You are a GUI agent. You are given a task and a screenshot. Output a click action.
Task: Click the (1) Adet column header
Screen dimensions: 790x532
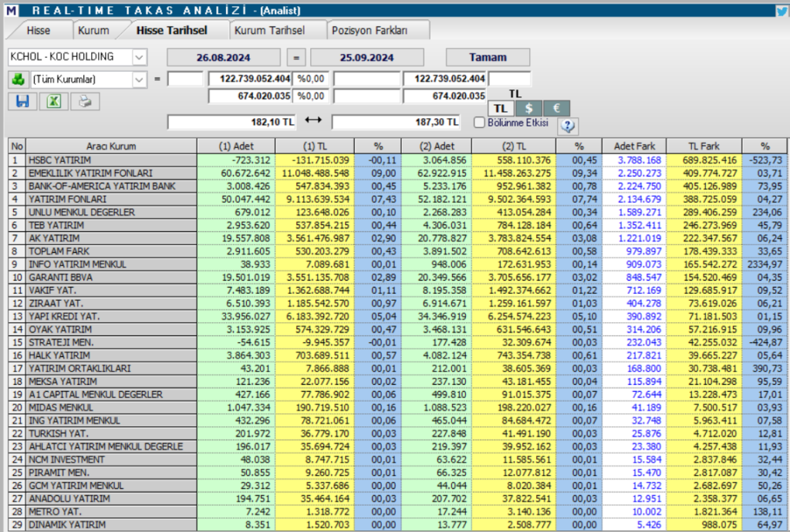tap(236, 146)
